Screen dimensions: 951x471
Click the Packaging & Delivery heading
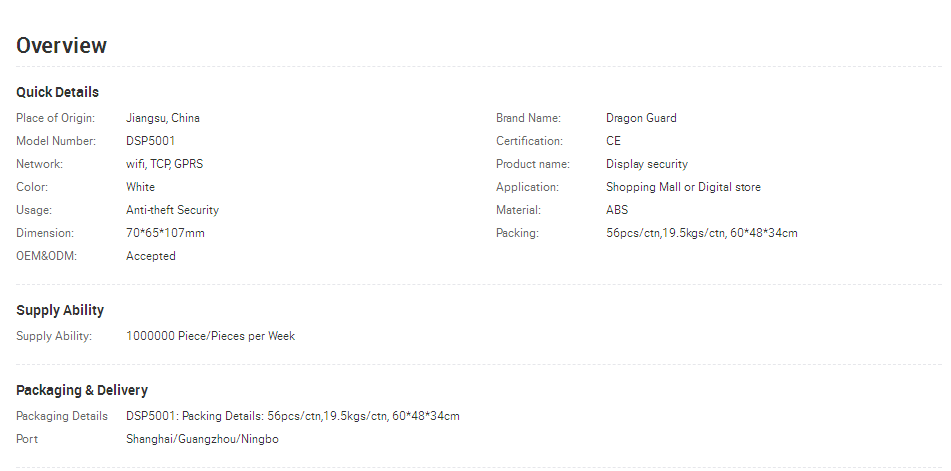(x=82, y=390)
